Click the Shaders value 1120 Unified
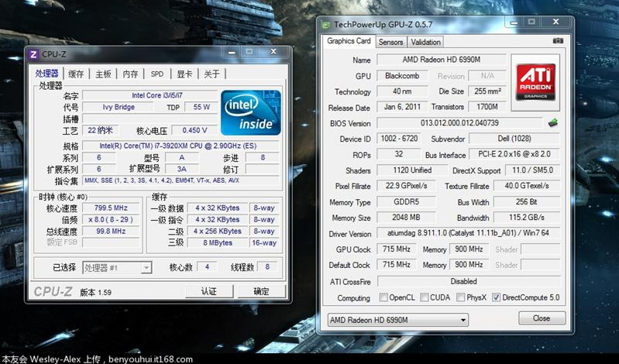 pyautogui.click(x=412, y=170)
